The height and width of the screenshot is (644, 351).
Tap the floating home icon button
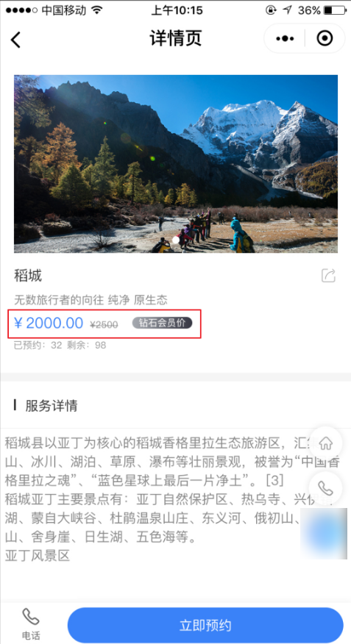tap(325, 443)
